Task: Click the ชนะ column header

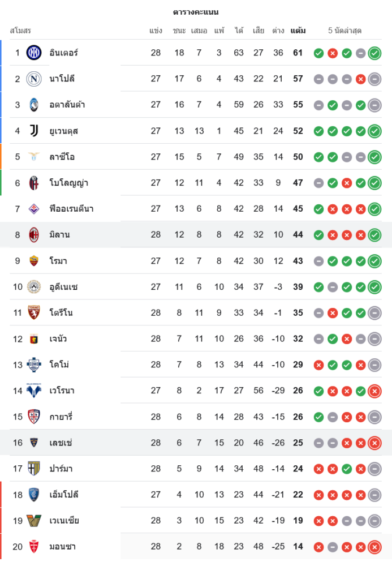Action: [x=179, y=31]
